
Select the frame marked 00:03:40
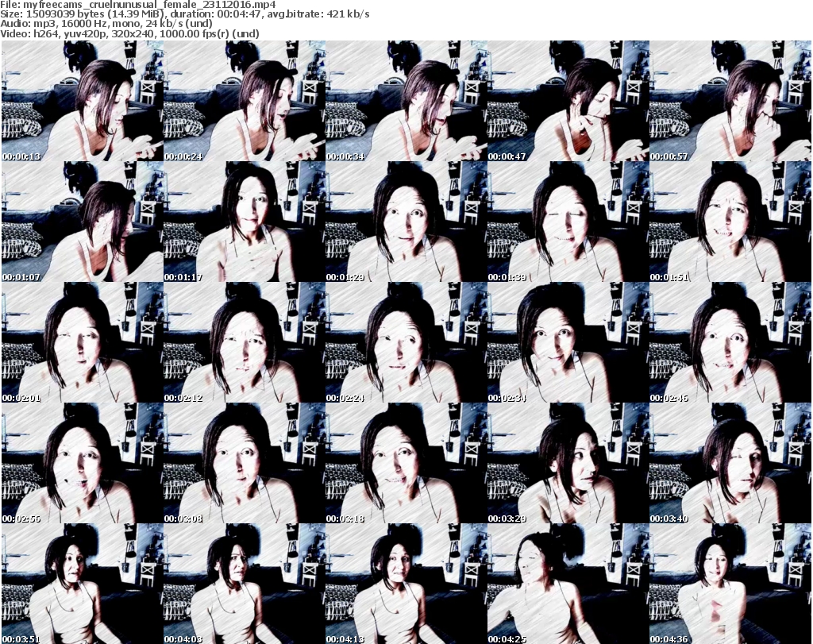(730, 464)
